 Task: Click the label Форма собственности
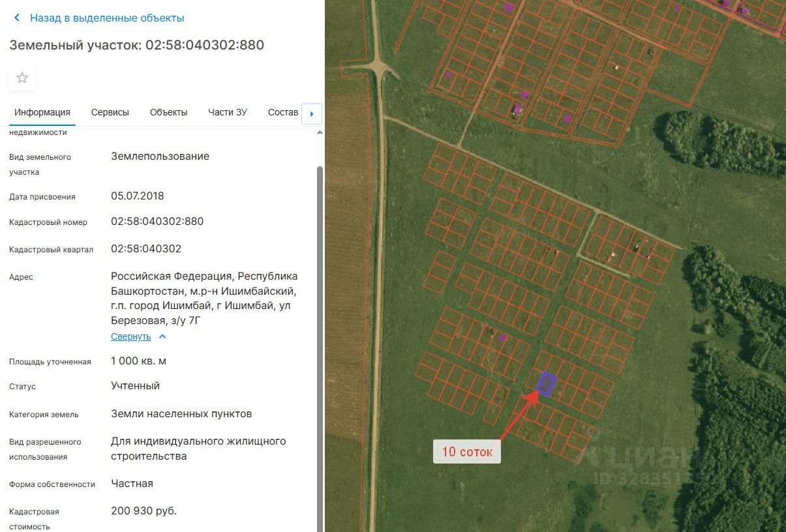[x=52, y=484]
